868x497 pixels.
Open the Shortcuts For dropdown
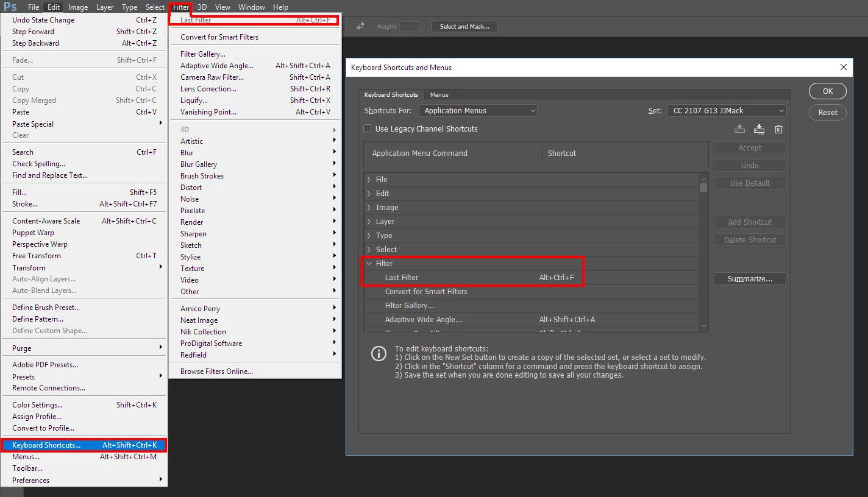(x=478, y=111)
